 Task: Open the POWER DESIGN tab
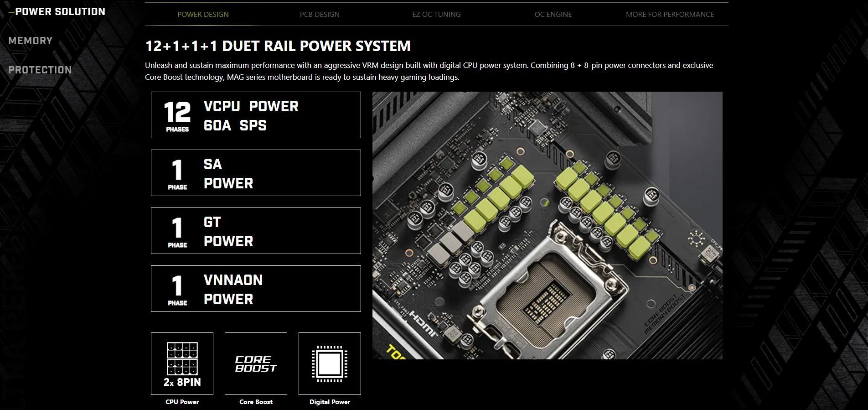point(203,14)
